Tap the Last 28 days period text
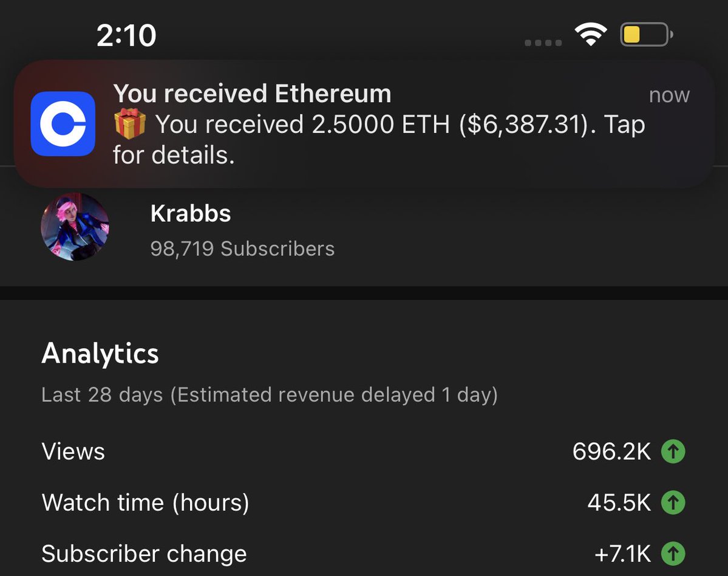The height and width of the screenshot is (576, 728). coord(269,395)
